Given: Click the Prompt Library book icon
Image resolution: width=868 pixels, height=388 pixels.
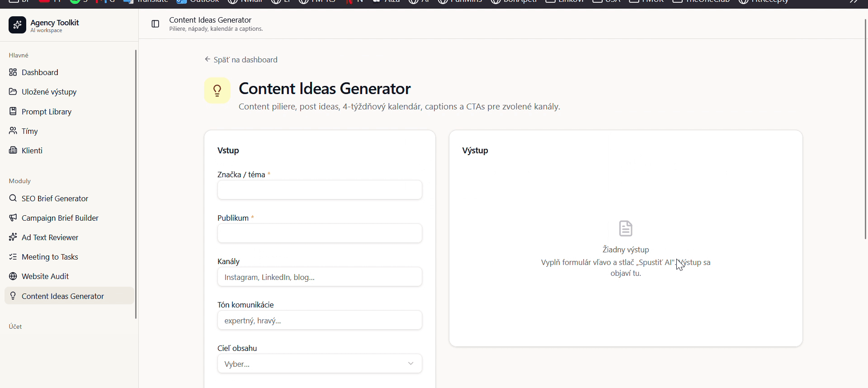Looking at the screenshot, I should point(13,111).
